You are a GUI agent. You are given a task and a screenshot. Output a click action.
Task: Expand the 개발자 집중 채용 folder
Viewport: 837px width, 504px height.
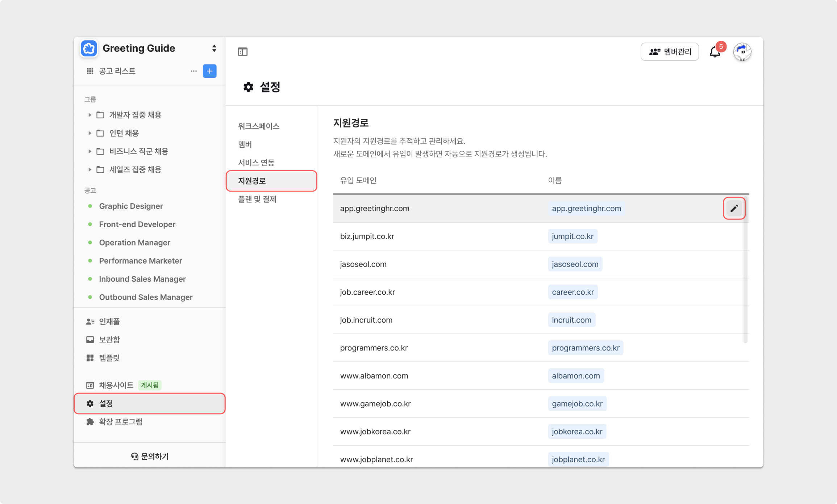(x=90, y=115)
